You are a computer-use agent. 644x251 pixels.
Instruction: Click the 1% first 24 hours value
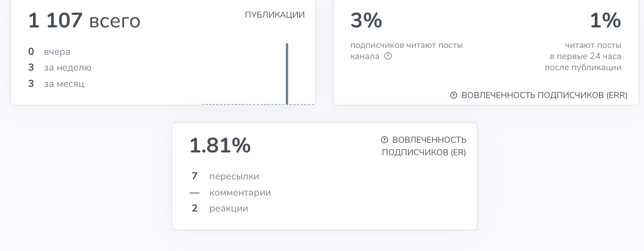(x=605, y=21)
